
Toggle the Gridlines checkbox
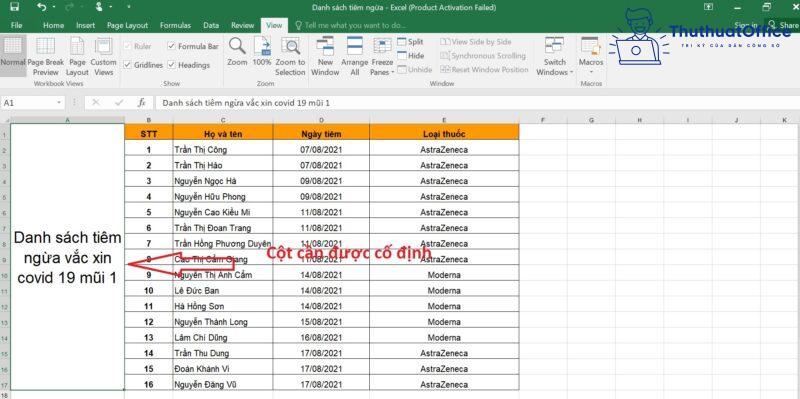click(128, 65)
